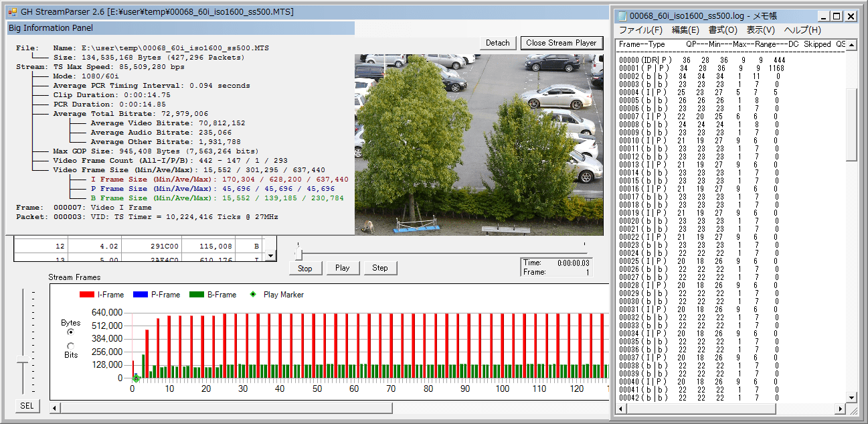This screenshot has width=868, height=424.
Task: Click the Close Stream Player button
Action: pyautogui.click(x=561, y=43)
